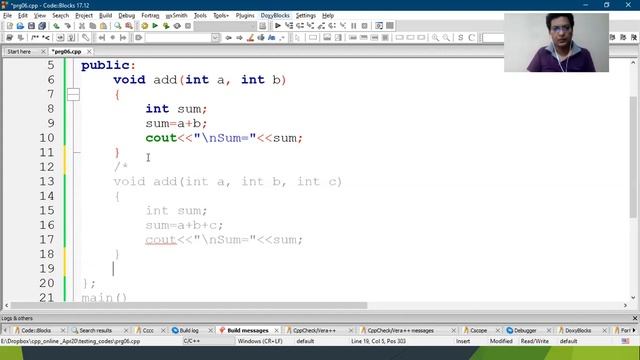640x360 pixels.
Task: Cut selection with the scissors icon
Action: [x=82, y=26]
